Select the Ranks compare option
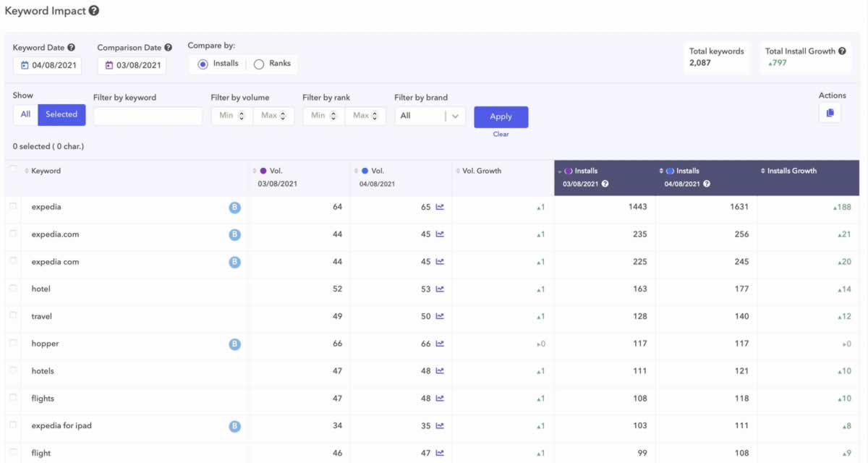 [259, 64]
